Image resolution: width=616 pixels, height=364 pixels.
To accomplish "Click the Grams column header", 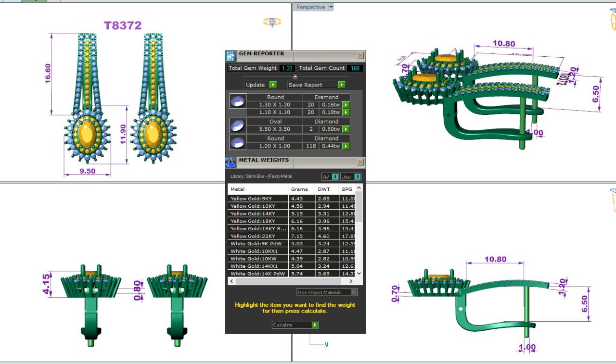I will point(299,189).
